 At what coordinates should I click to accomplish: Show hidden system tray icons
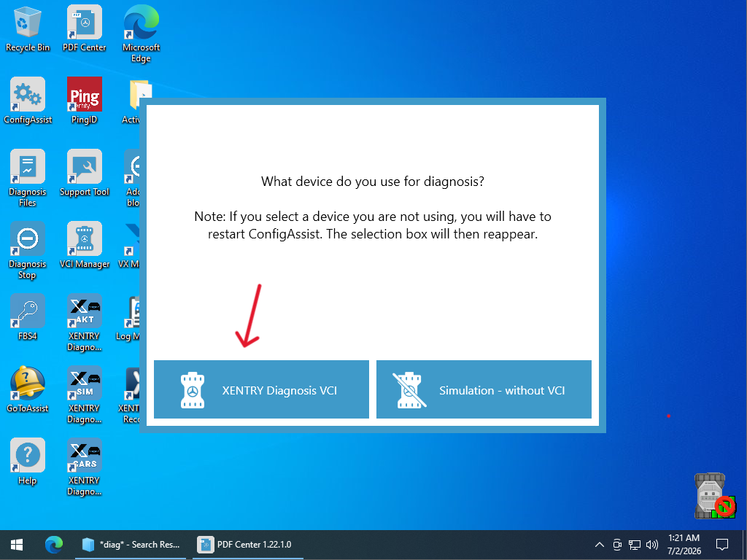[x=600, y=544]
